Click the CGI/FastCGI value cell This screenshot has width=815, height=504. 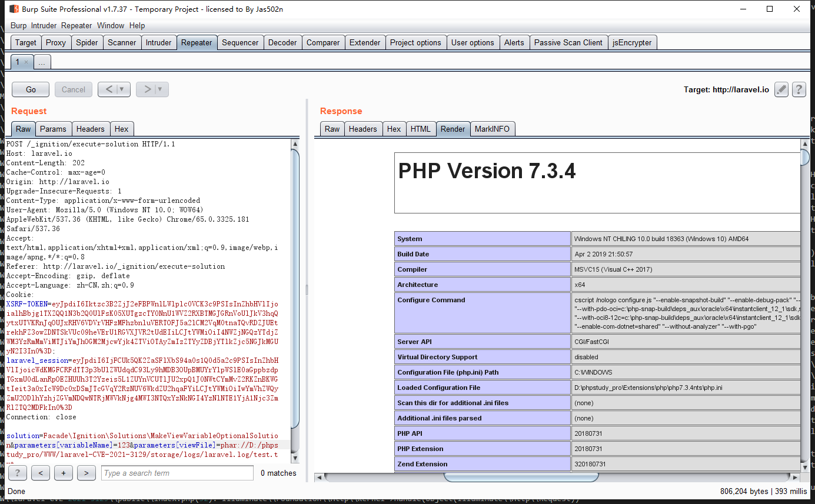click(x=686, y=342)
